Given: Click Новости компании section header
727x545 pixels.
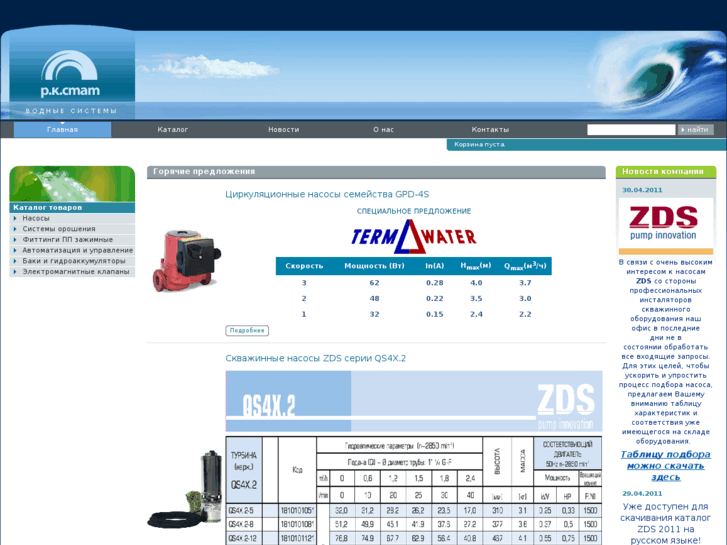Looking at the screenshot, I should [666, 172].
